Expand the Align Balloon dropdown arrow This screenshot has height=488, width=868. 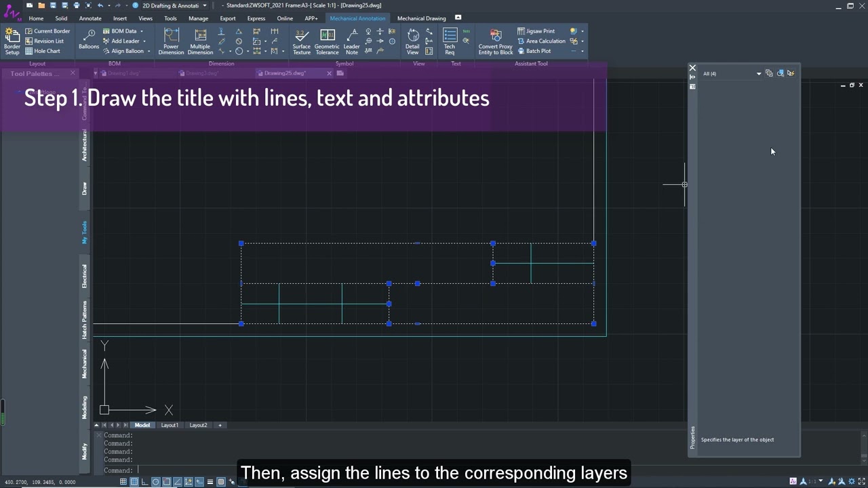pyautogui.click(x=149, y=51)
